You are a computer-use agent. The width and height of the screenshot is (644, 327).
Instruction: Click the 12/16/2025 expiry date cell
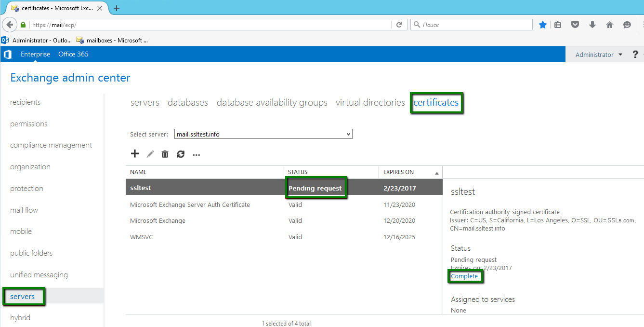coord(399,237)
